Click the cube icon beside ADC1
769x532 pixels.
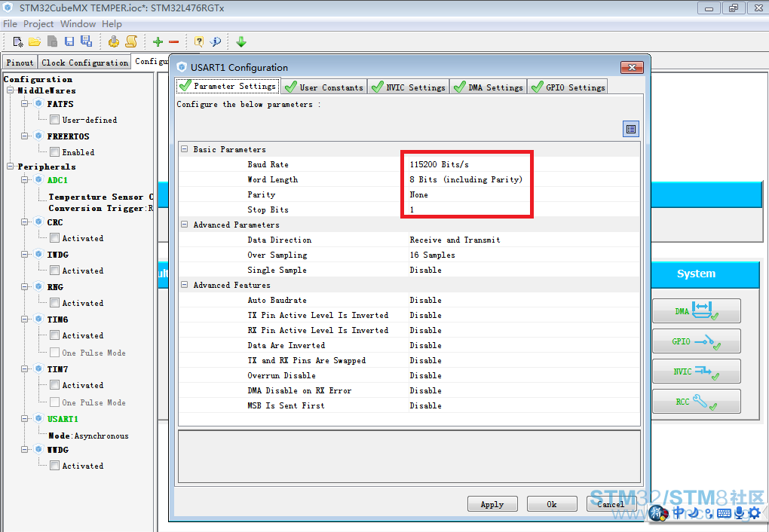click(38, 180)
